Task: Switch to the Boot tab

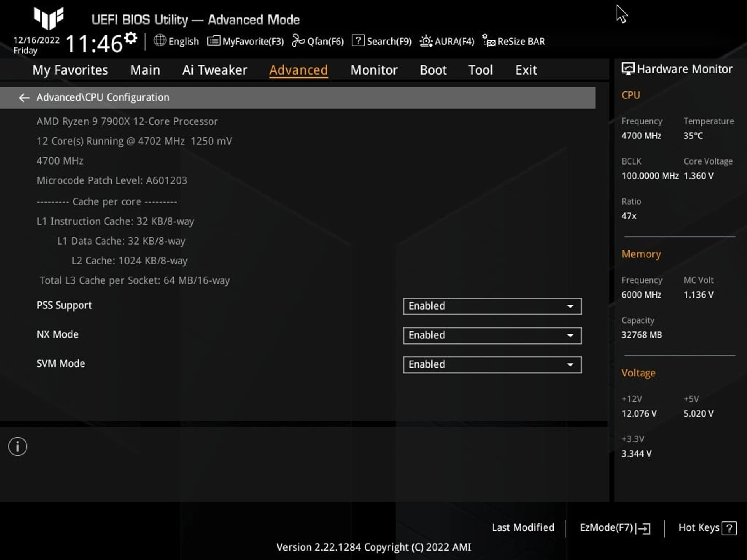Action: pyautogui.click(x=433, y=70)
